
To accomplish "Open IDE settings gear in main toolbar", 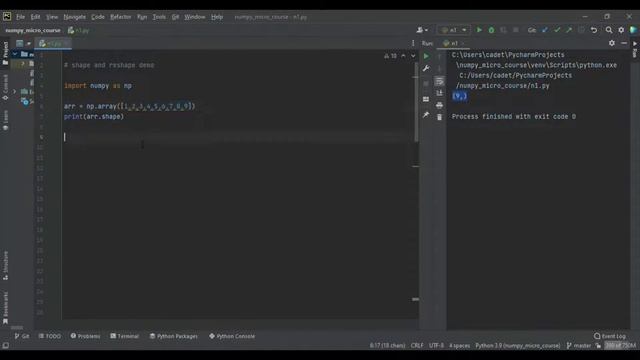I will pyautogui.click(x=621, y=30).
